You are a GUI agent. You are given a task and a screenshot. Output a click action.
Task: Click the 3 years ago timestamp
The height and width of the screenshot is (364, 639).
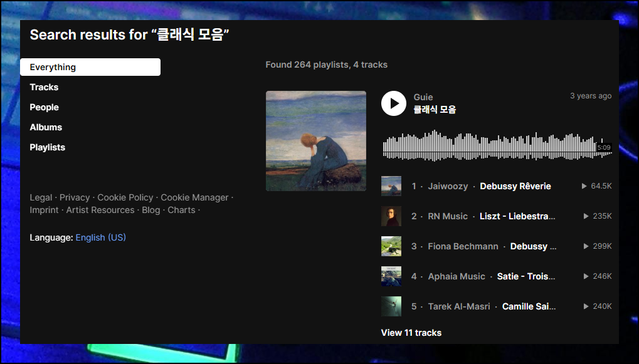coord(591,96)
